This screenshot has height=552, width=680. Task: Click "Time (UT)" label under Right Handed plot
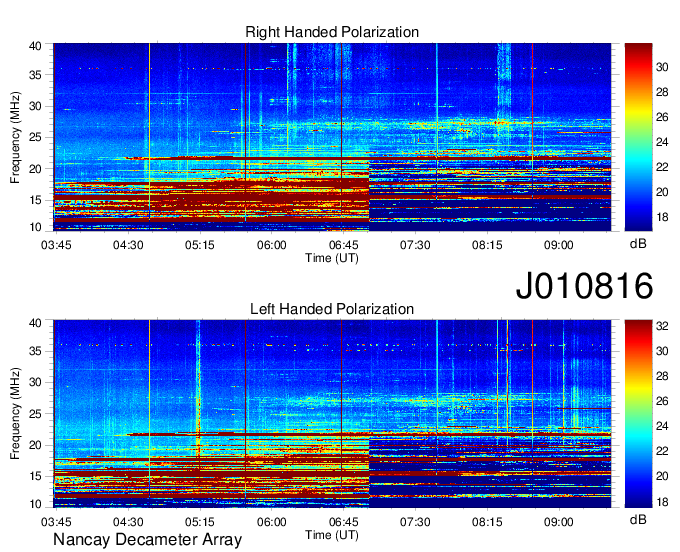332,258
